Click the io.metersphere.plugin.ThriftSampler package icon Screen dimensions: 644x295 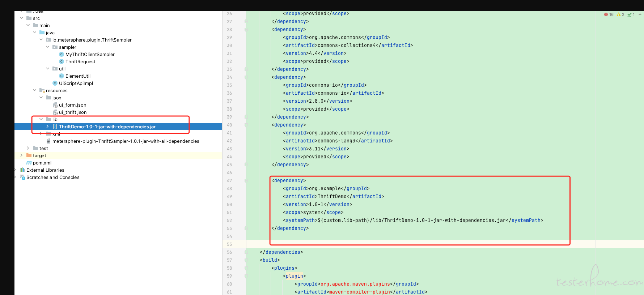click(48, 40)
